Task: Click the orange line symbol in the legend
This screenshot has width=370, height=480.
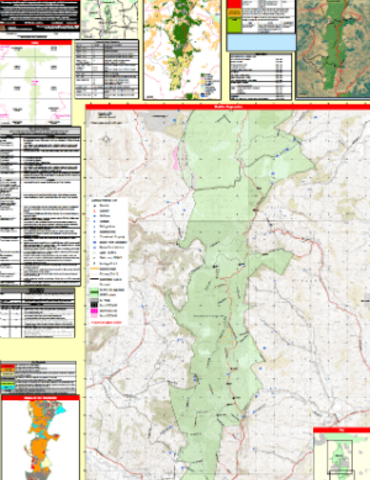Action: click(94, 269)
